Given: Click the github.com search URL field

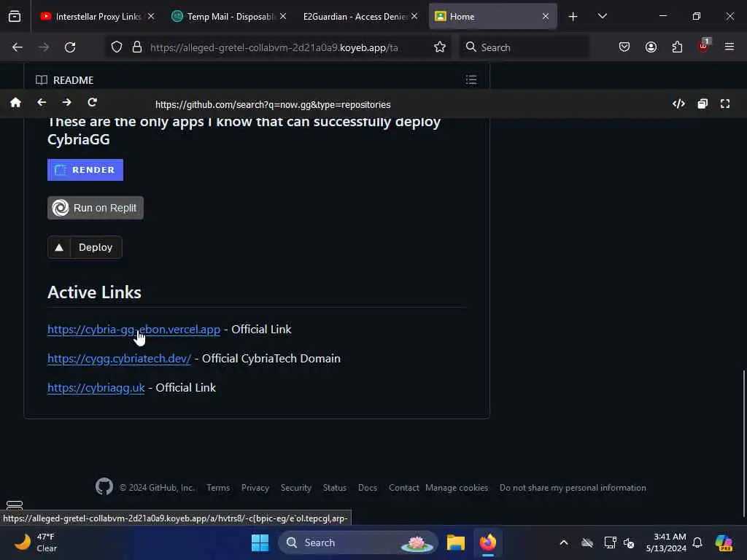Looking at the screenshot, I should 273,104.
